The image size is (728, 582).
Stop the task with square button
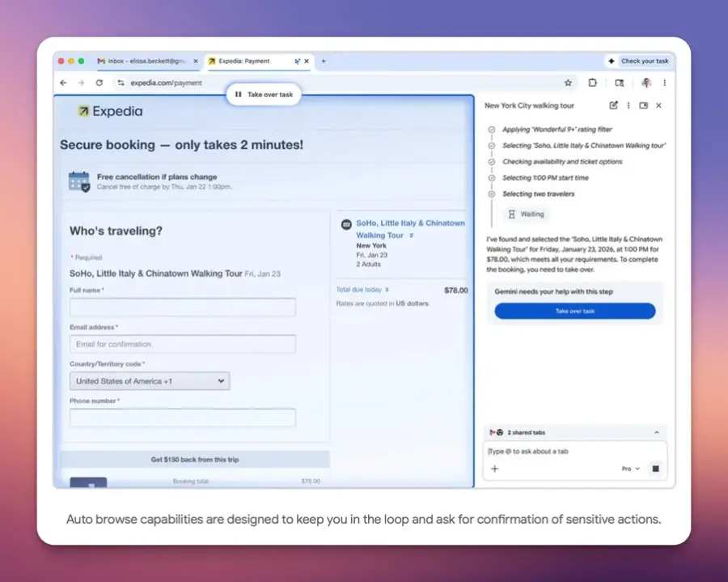tap(655, 469)
